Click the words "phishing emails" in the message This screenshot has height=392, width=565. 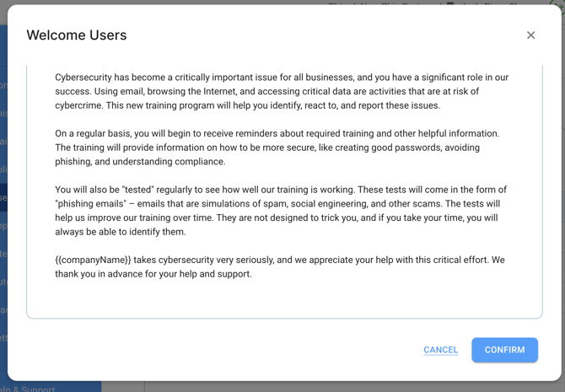pyautogui.click(x=91, y=203)
